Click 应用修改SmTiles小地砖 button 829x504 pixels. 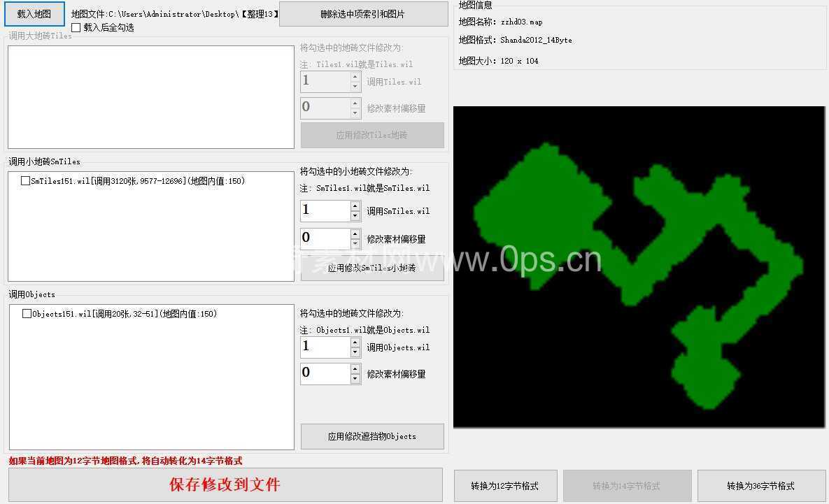click(372, 268)
